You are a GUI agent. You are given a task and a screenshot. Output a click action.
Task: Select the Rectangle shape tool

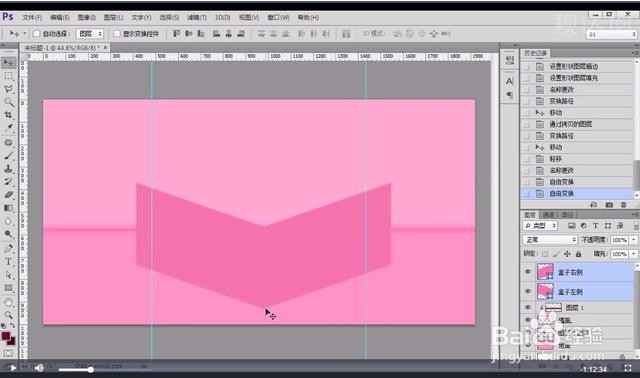point(8,288)
